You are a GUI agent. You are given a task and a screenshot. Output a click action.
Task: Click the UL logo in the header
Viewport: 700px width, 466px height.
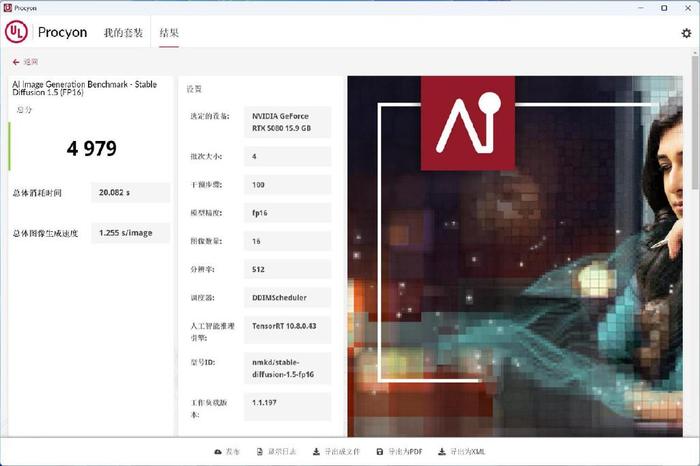[17, 32]
